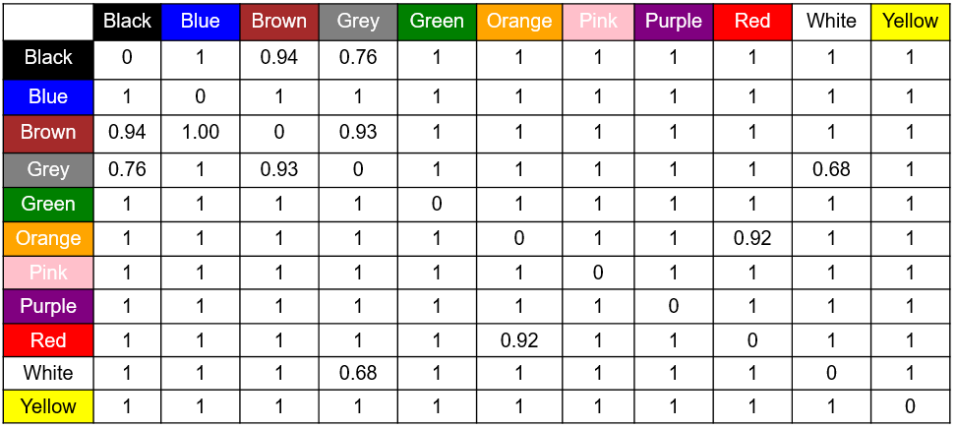Select the Orange column header swatch
The height and width of the screenshot is (428, 957).
(519, 22)
